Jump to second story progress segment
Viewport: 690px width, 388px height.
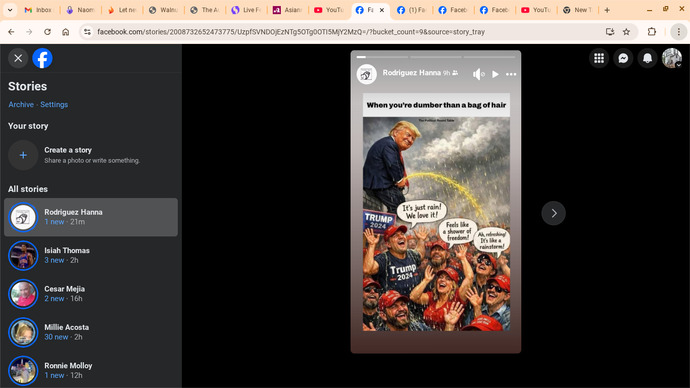click(x=436, y=57)
